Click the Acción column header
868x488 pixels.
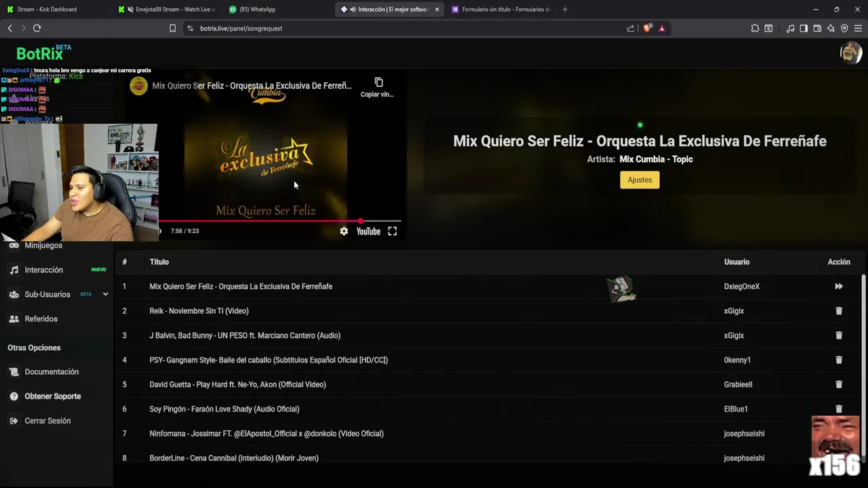click(x=839, y=262)
